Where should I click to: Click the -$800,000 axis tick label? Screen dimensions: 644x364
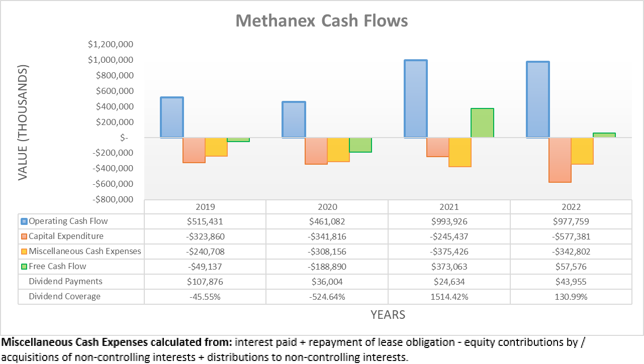(x=112, y=199)
